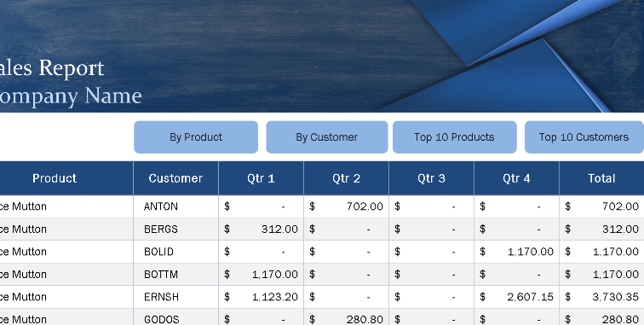This screenshot has height=325, width=644.
Task: Click the Sales Report title text
Action: click(52, 68)
